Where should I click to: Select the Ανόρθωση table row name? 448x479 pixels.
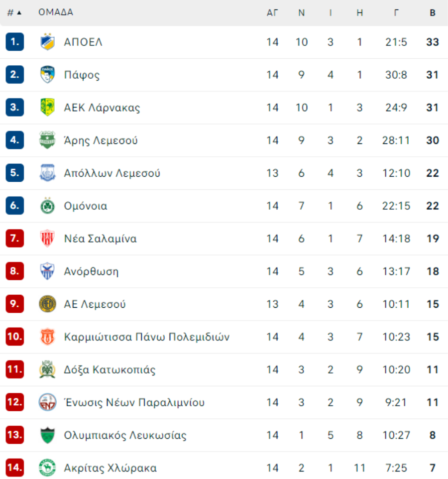click(91, 271)
